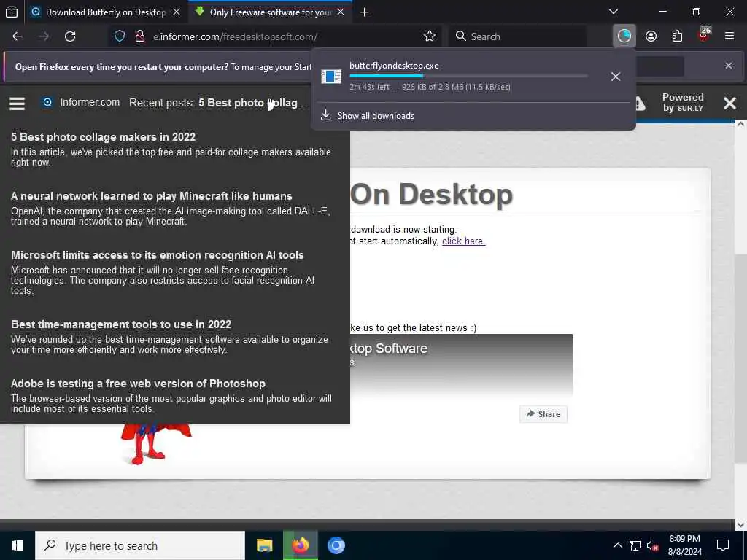Viewport: 747px width, 560px height.
Task: Open the Informer.com hamburger menu
Action: pos(18,104)
